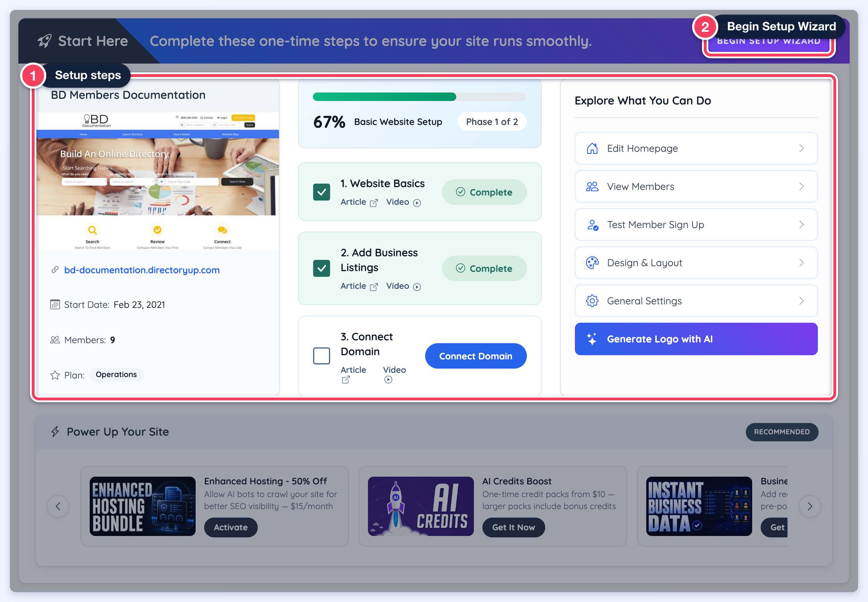Image resolution: width=868 pixels, height=602 pixels.
Task: Click the Phase 1 of 2 badge
Action: point(492,121)
